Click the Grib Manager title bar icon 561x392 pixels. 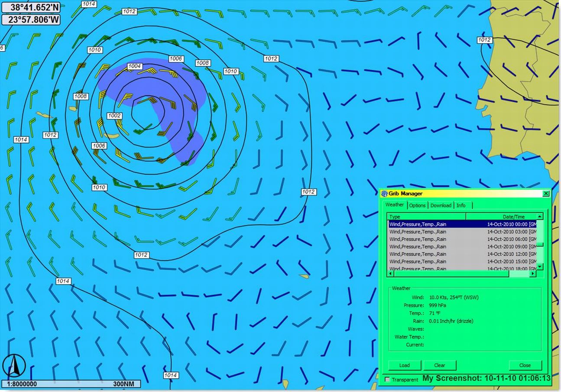pos(384,194)
